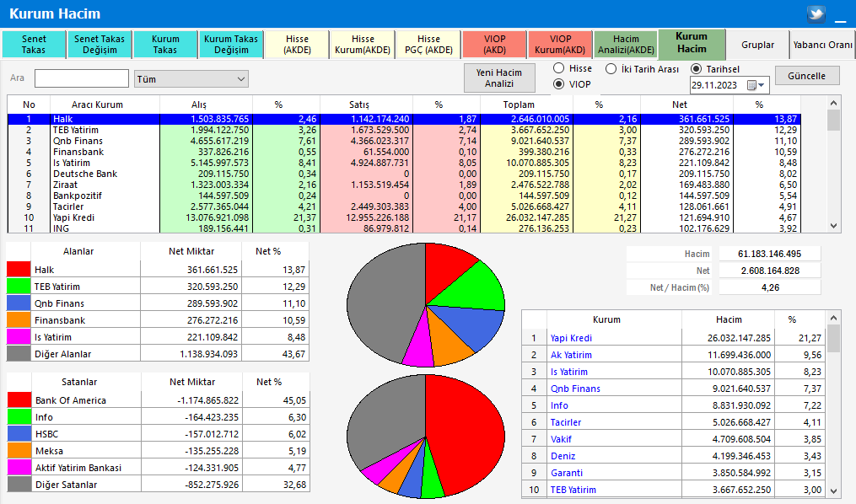Click the red swatch beside Halk

(19, 270)
